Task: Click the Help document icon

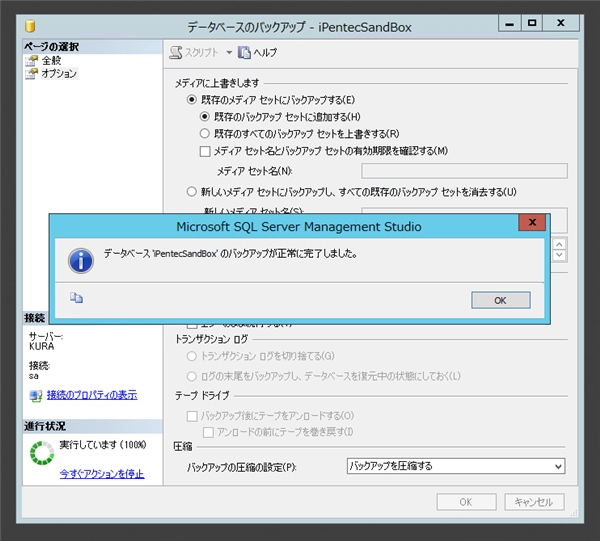Action: (244, 52)
